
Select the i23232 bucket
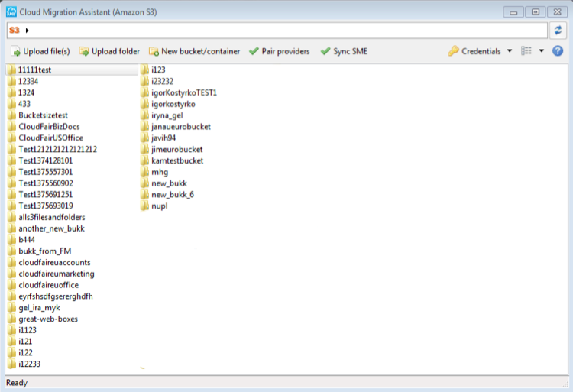(x=162, y=81)
